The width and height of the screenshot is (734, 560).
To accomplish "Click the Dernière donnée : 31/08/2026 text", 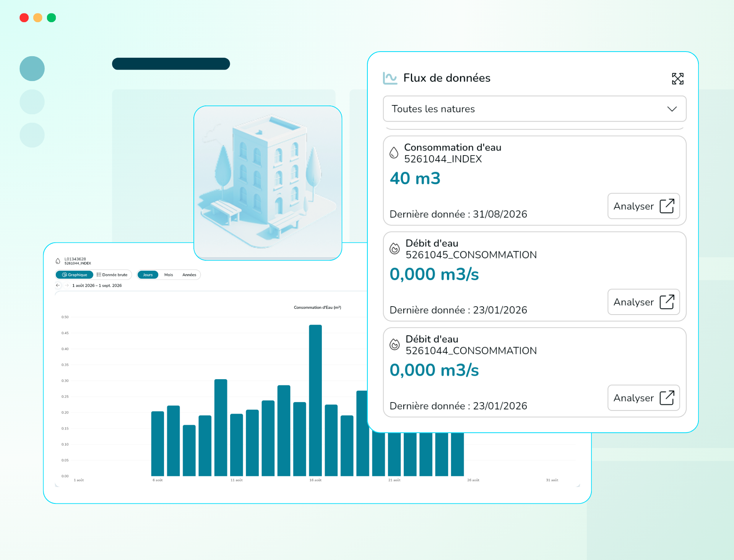I will coord(458,214).
